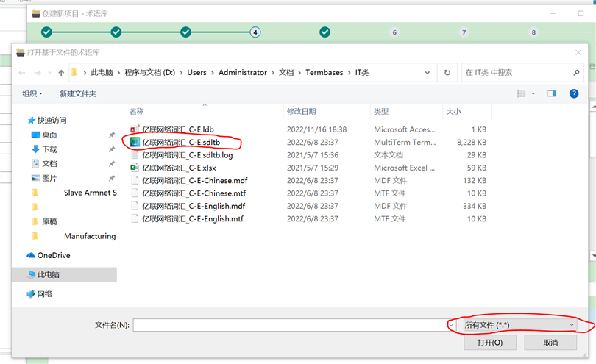Open 图片 in navigation pane
The image size is (596, 364).
(x=49, y=178)
